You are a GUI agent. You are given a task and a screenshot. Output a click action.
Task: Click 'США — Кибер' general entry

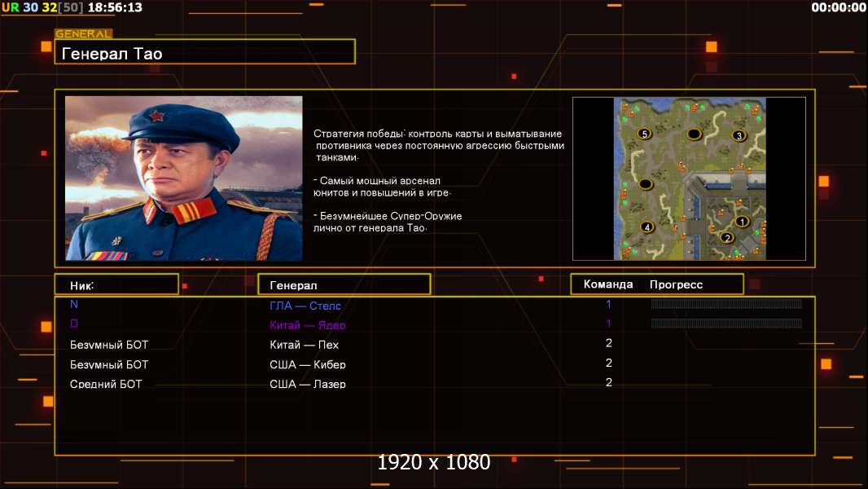(307, 364)
